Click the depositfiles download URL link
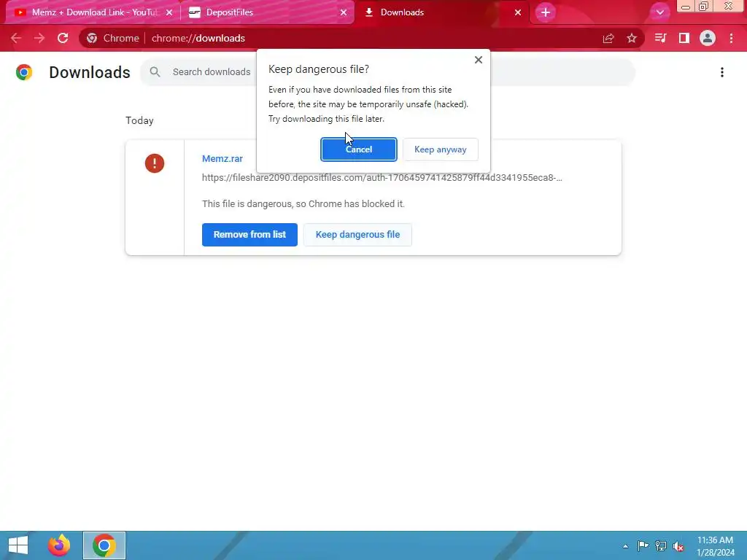Screen dimensions: 747x560 tap(382, 178)
